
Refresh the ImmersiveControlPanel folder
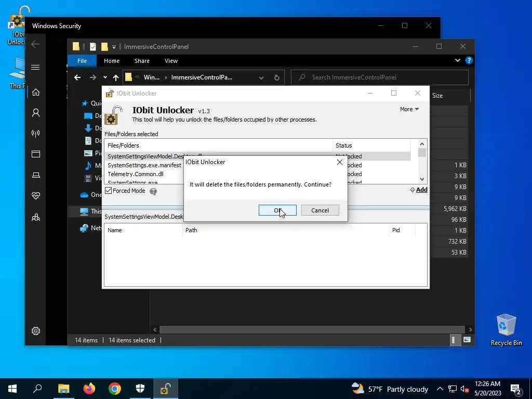(x=277, y=78)
